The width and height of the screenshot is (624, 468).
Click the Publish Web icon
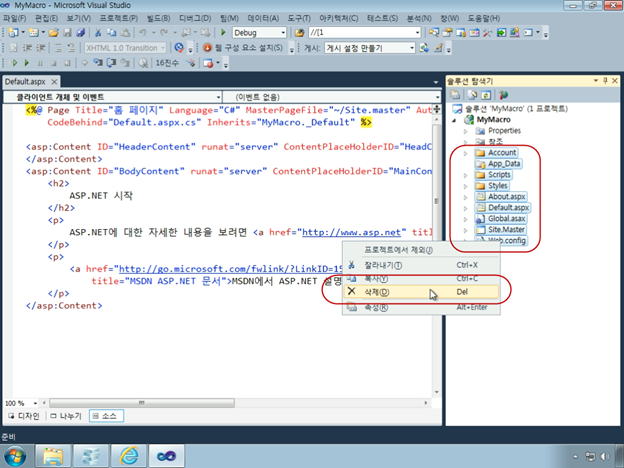click(424, 48)
